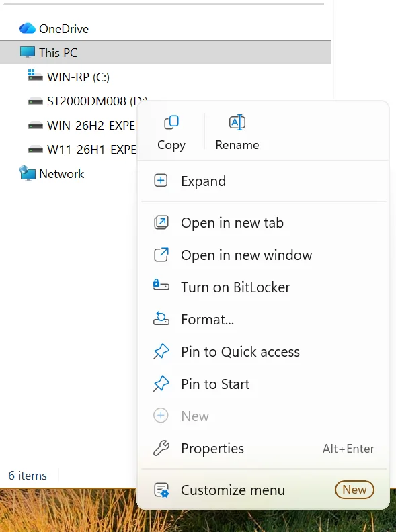Click the Open in new tab icon
Screen dimensions: 396x532
161,222
